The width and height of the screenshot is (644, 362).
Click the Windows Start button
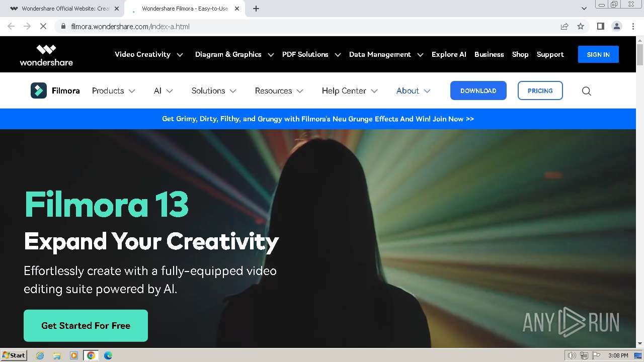click(14, 355)
